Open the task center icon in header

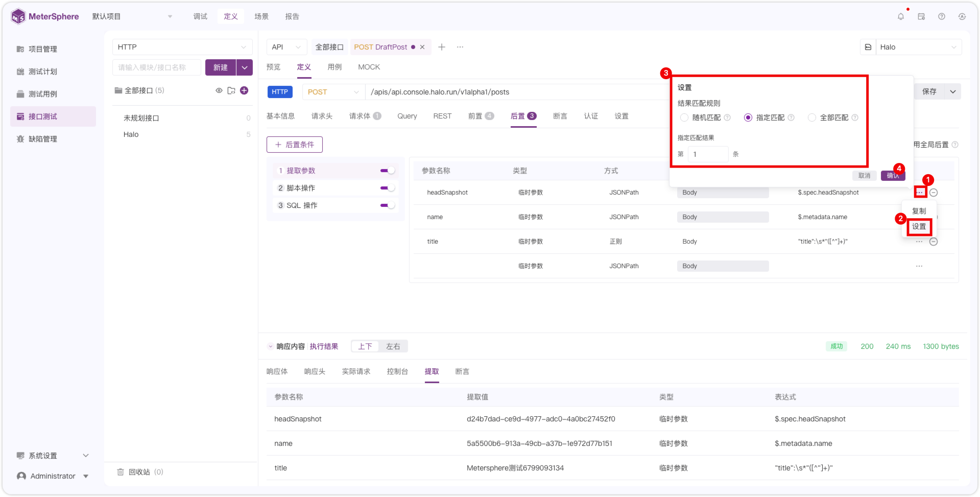click(921, 16)
